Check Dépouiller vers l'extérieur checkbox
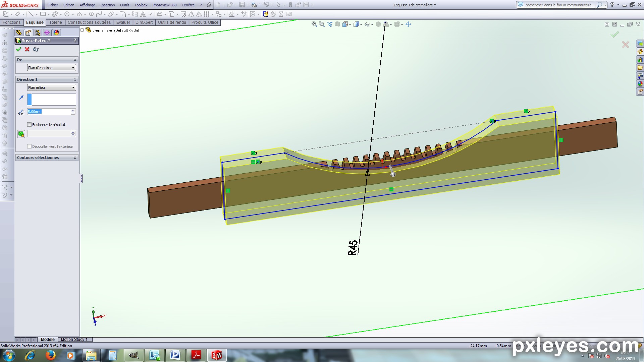The image size is (644, 362). 30,146
